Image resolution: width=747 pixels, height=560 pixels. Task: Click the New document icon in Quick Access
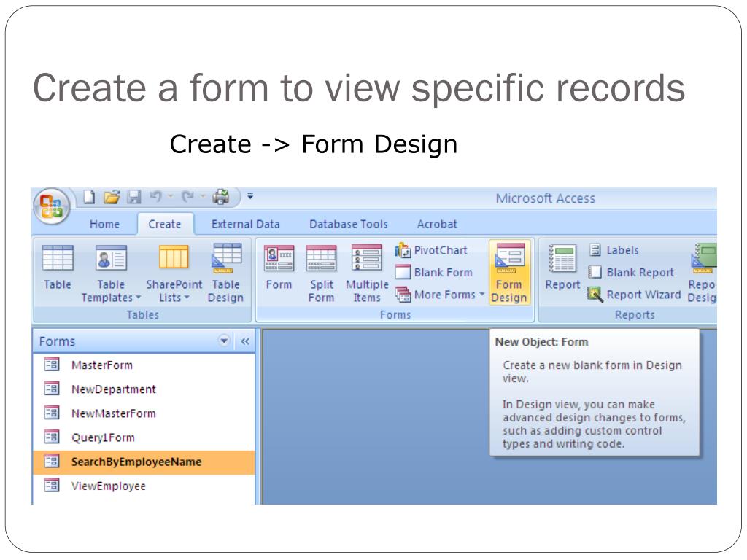pos(89,197)
